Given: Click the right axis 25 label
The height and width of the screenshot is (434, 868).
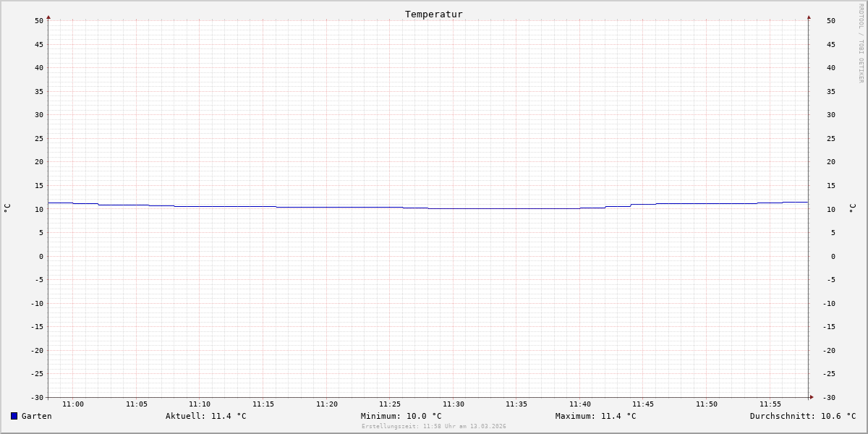Looking at the screenshot, I should tap(831, 138).
